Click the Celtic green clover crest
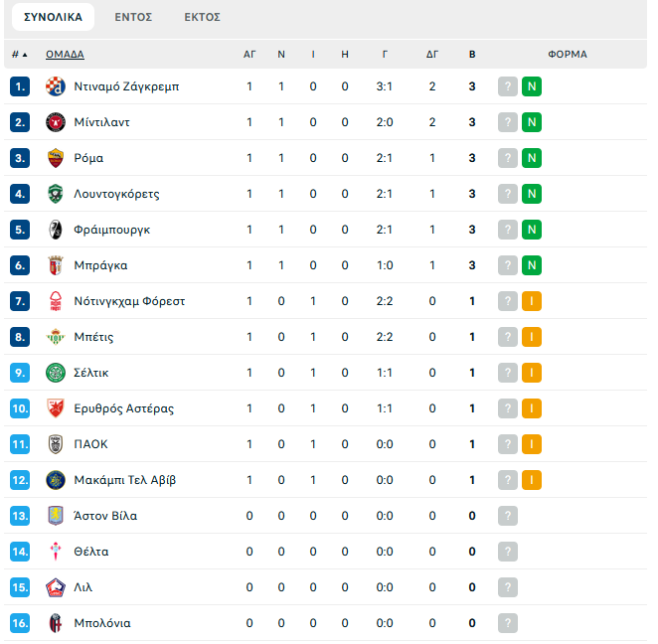This screenshot has height=644, width=658. 56,373
